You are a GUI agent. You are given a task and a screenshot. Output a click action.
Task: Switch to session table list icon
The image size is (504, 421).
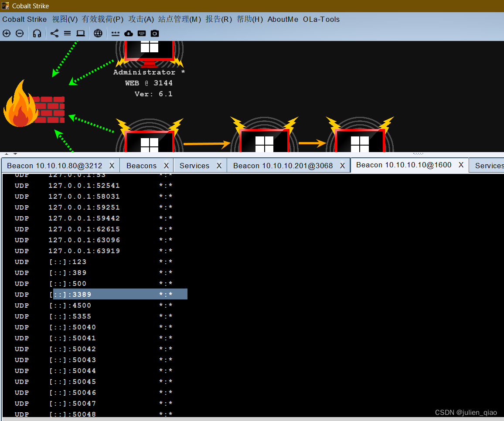point(67,34)
